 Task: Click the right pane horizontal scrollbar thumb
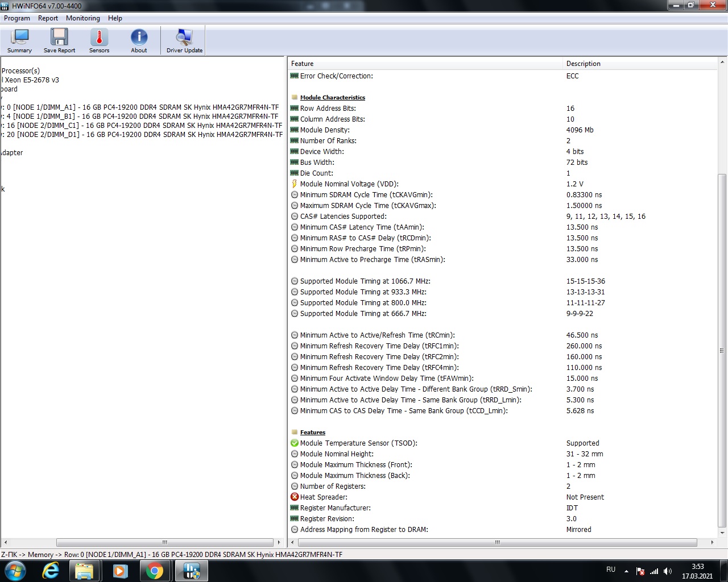click(x=498, y=542)
